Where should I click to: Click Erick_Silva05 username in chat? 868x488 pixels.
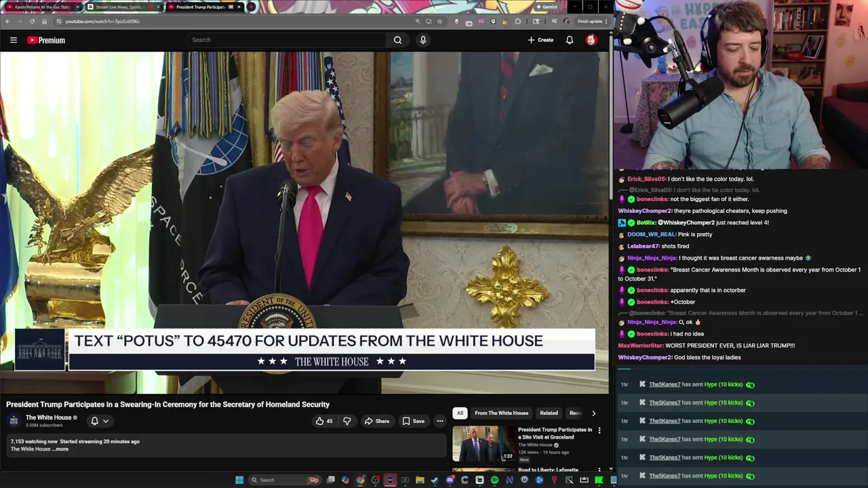click(646, 179)
